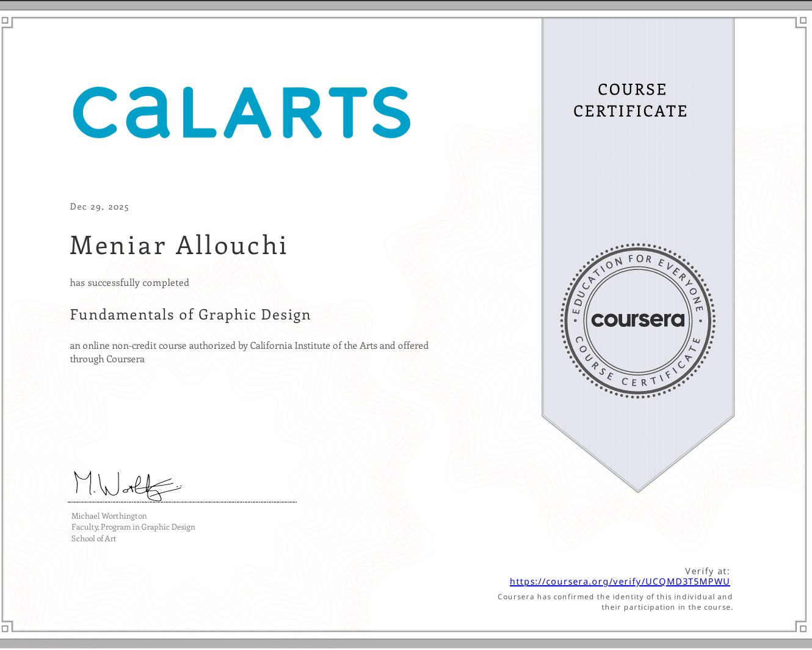Click 'Fundamentals of Graphic Design' course title

(190, 314)
